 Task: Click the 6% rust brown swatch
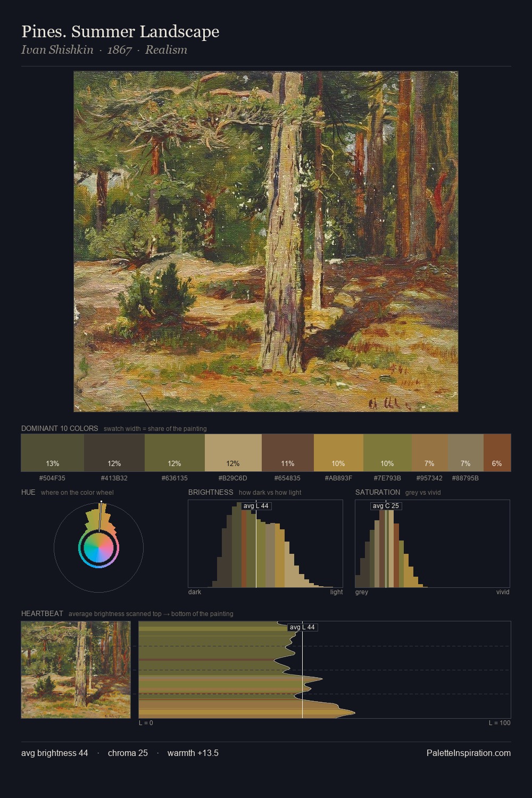(497, 453)
